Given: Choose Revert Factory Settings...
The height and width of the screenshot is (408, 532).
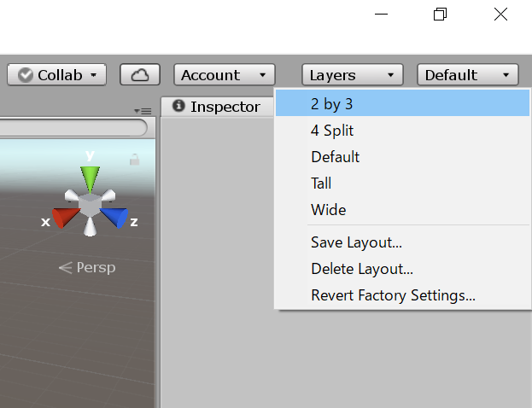Looking at the screenshot, I should [x=393, y=295].
